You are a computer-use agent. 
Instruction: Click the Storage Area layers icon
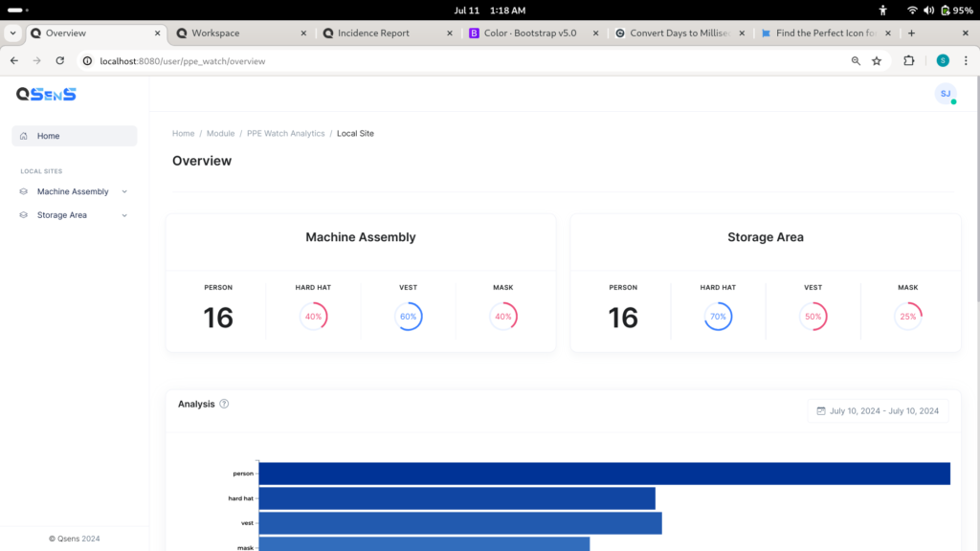pos(24,215)
